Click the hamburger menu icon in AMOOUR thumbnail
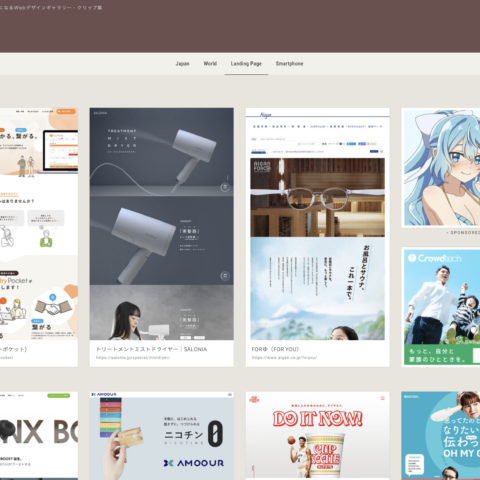This screenshot has height=480, width=480. (230, 394)
